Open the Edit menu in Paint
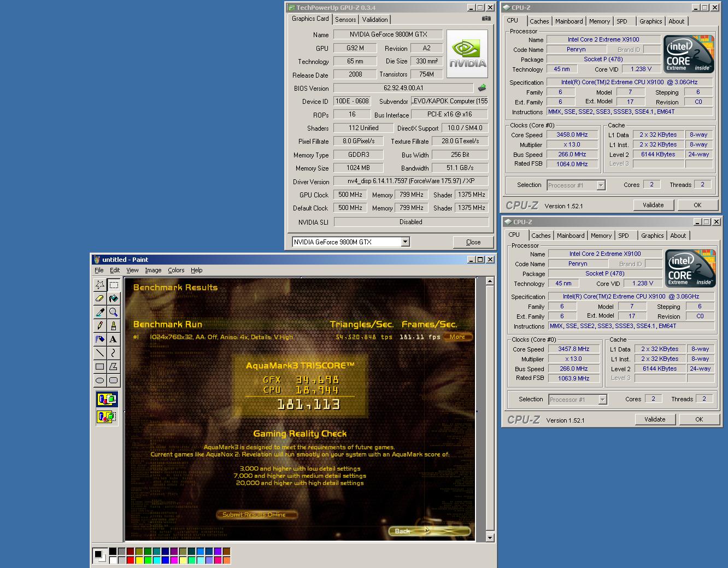This screenshot has height=568, width=728. tap(115, 270)
